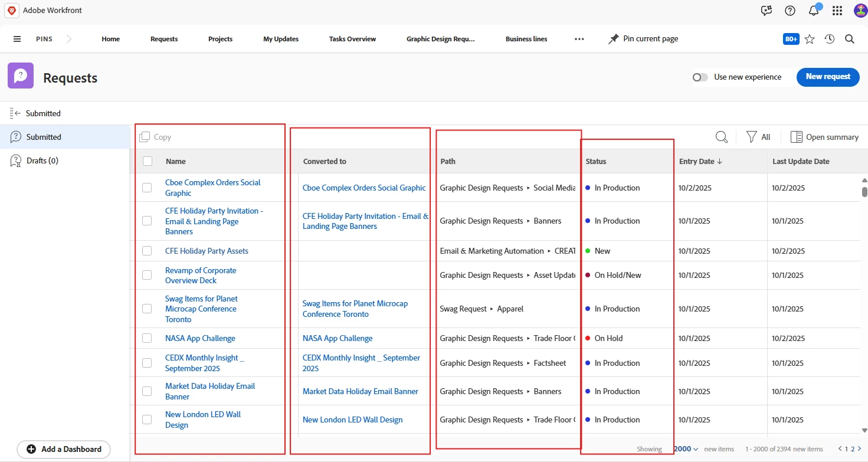Open the Projects pinned tab
The height and width of the screenshot is (462, 868).
click(x=220, y=39)
